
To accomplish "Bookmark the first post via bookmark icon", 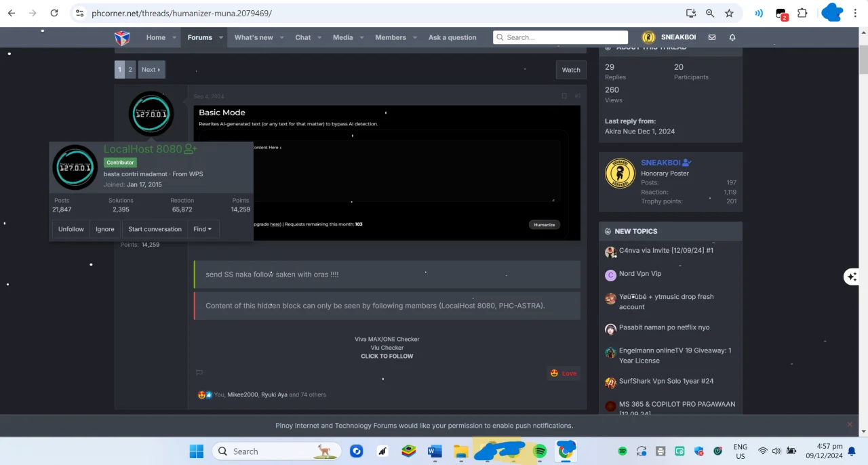I will tap(564, 96).
